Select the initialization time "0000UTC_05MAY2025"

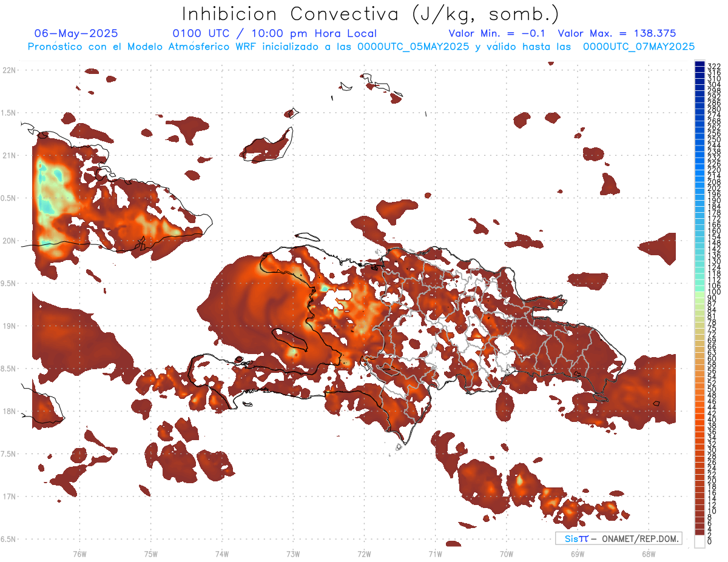pos(413,47)
